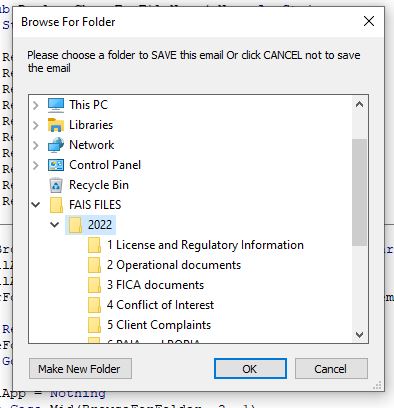Click the 2022 folder icon
394x408 pixels.
[75, 225]
